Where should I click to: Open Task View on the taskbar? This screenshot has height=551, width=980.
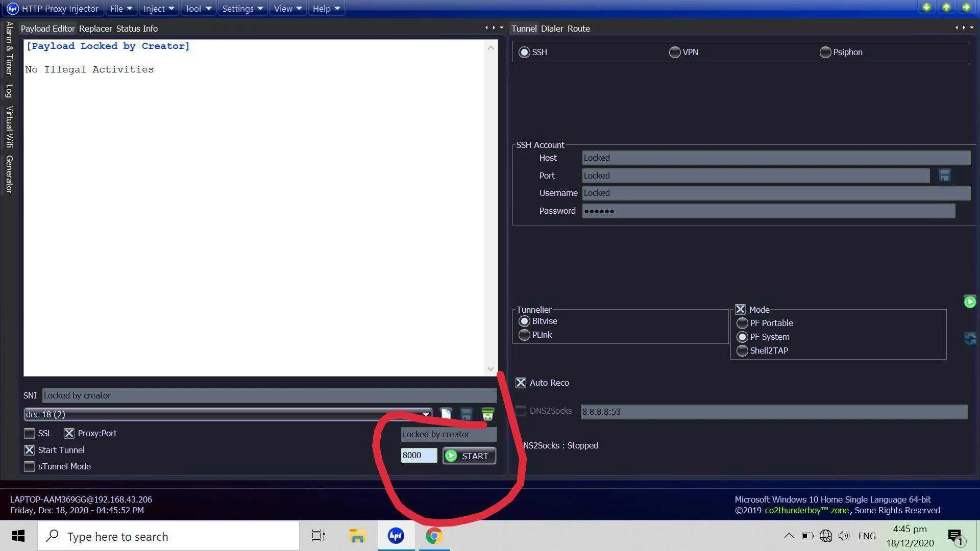pyautogui.click(x=318, y=536)
